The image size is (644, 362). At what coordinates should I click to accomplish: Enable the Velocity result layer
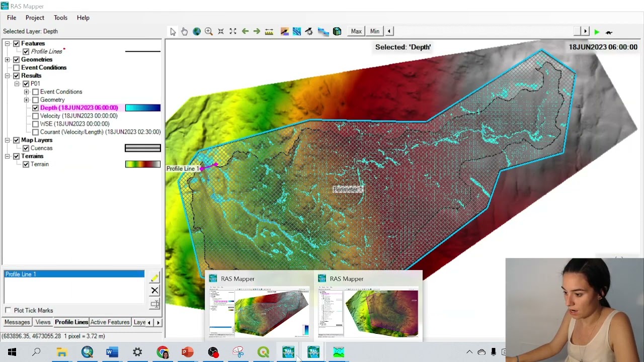[36, 116]
